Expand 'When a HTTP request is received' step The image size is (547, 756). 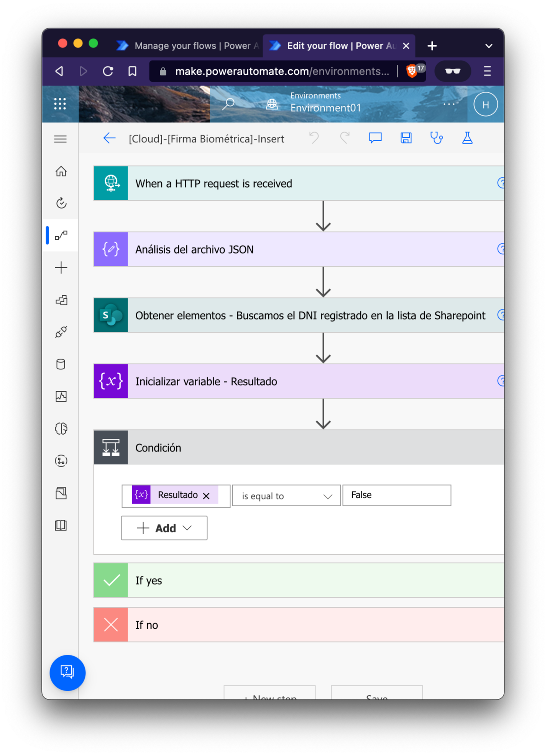tap(299, 183)
